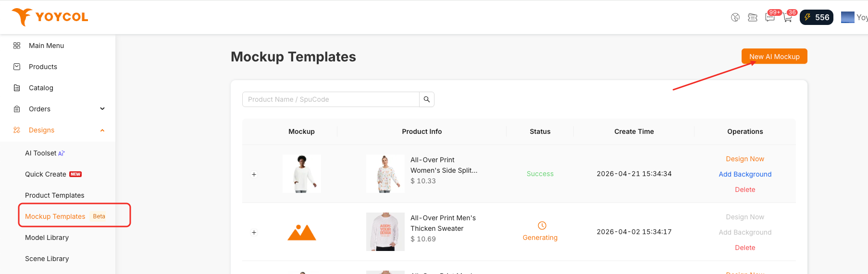Expand the Orders menu chevron

(x=102, y=109)
